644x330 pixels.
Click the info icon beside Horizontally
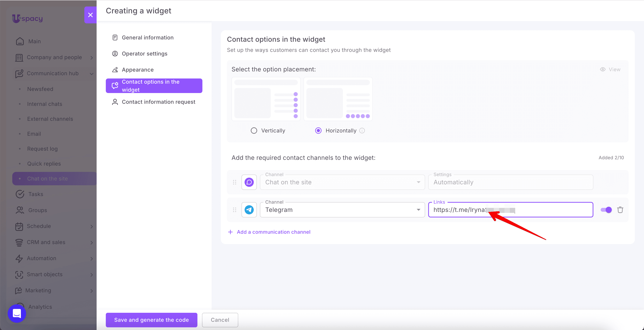point(362,131)
